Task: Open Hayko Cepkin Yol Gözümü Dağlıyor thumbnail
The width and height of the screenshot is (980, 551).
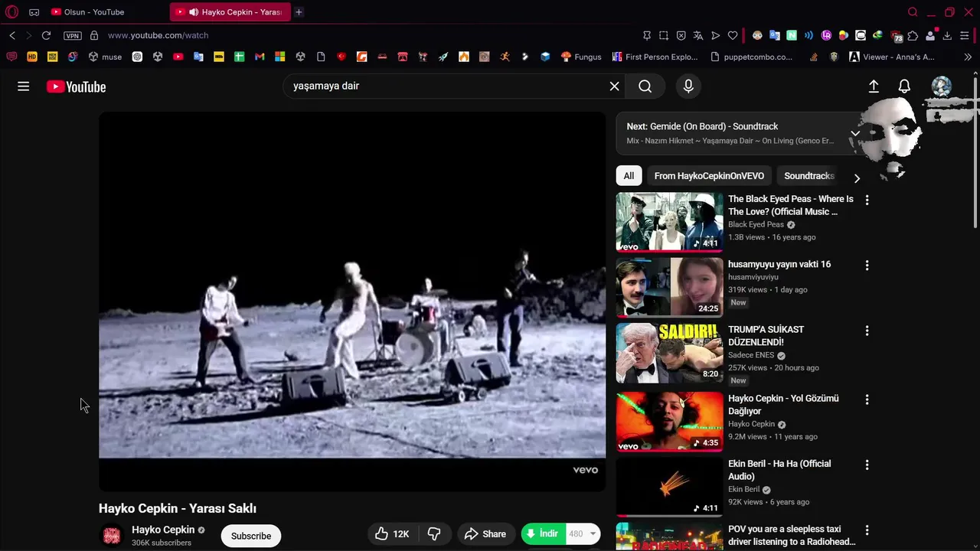Action: 669,421
